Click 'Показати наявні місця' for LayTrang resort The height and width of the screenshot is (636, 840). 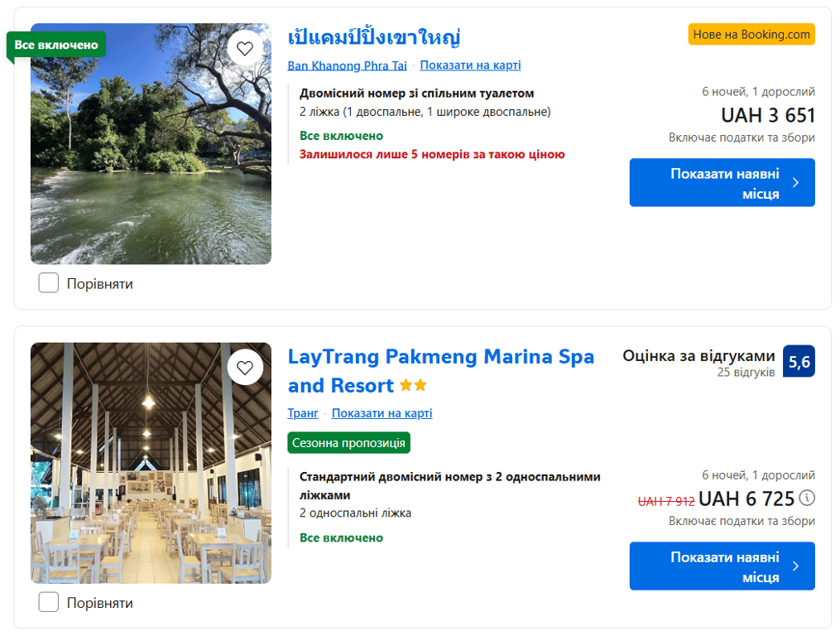click(722, 566)
